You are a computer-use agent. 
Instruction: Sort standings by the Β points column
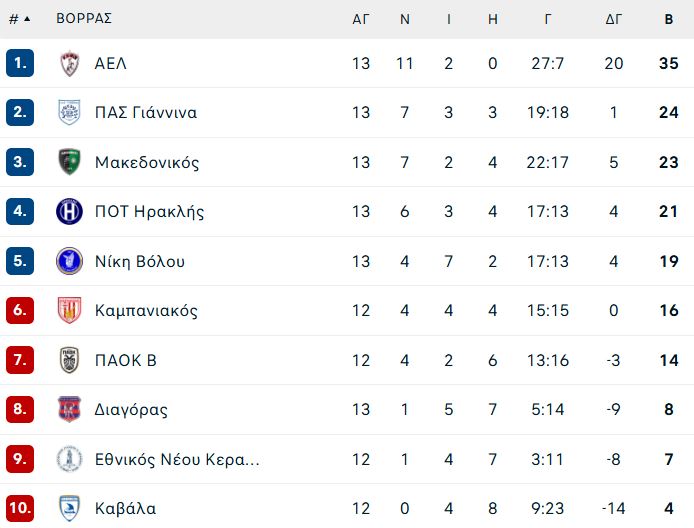tap(669, 19)
